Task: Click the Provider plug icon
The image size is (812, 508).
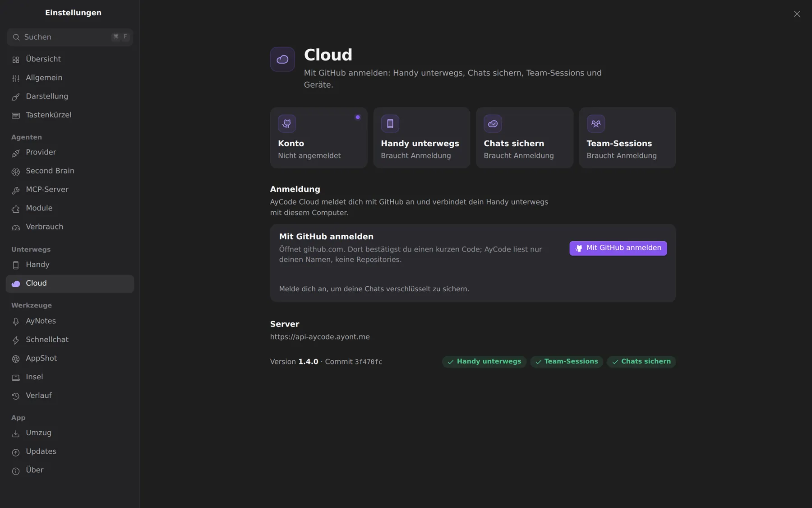Action: pos(16,153)
